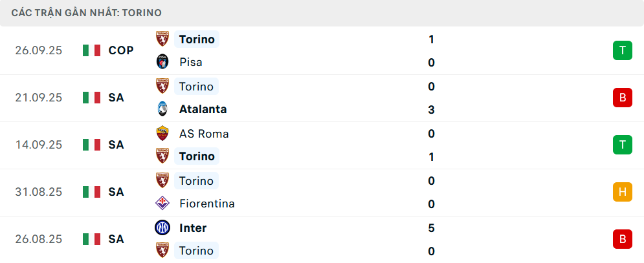The image size is (644, 263).
Task: Open the Fiorentina team link
Action: 207,204
